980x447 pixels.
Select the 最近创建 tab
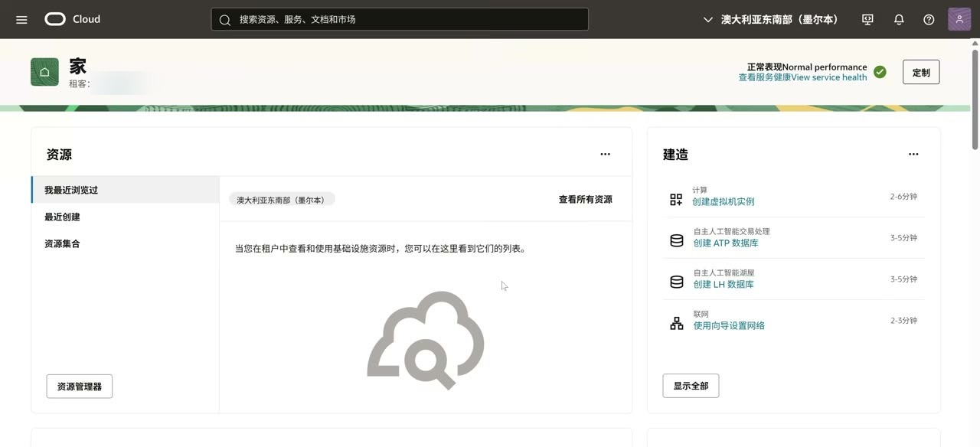point(126,217)
